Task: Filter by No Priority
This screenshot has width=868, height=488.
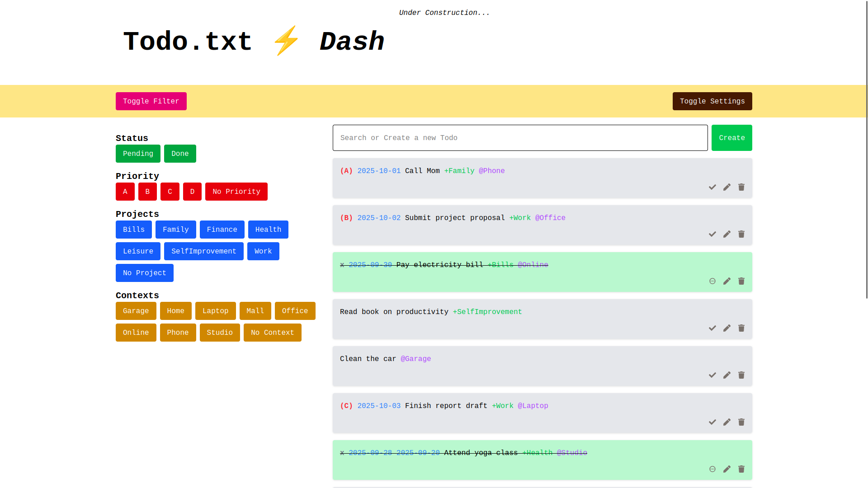Action: pos(236,192)
